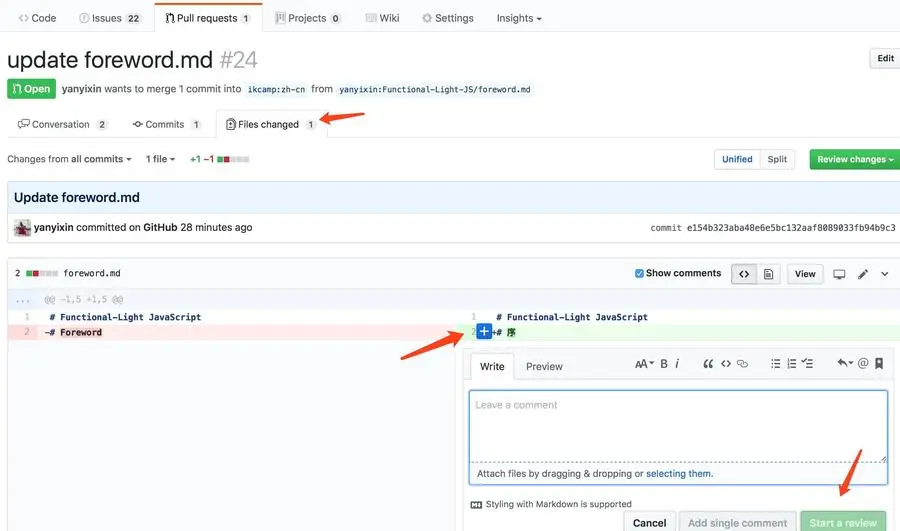Open the saved reply arrow dropdown
900x531 pixels.
coord(845,363)
